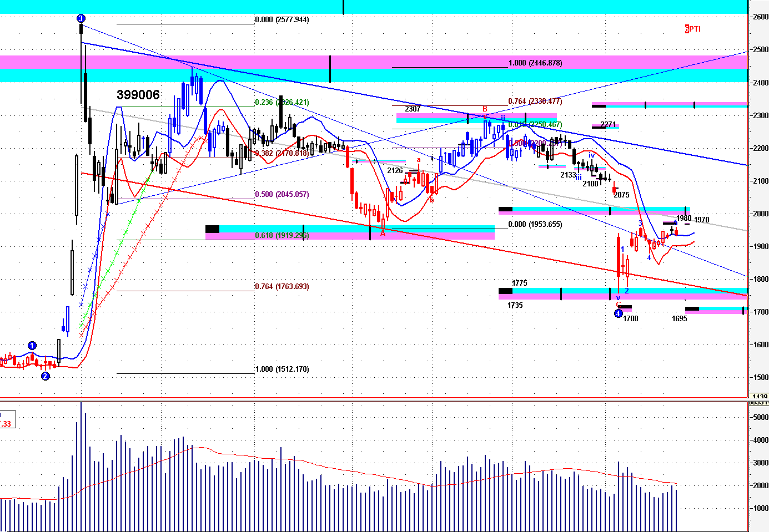The image size is (769, 532).
Task: Click the 399006 symbol code text
Action: click(x=138, y=95)
